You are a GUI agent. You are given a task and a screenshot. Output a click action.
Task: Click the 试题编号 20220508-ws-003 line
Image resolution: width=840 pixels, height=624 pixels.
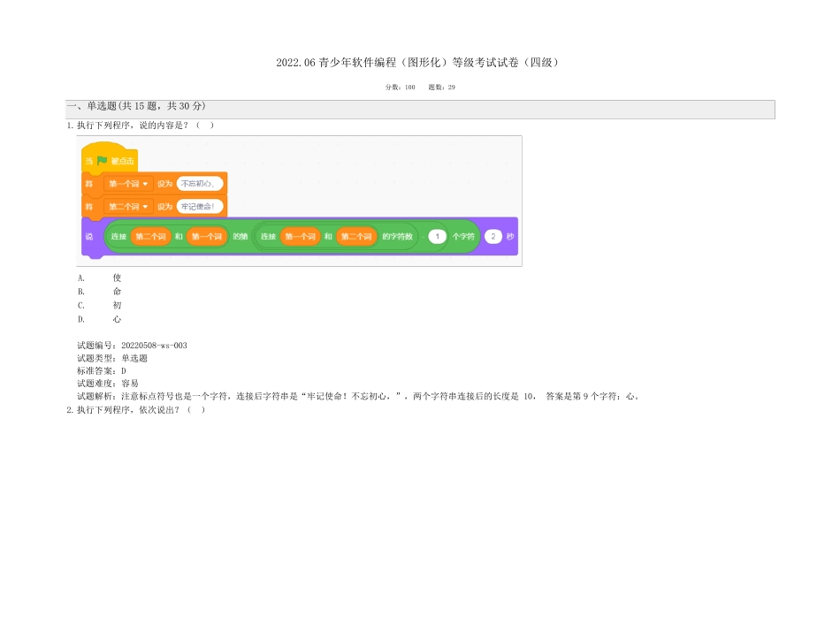pos(132,346)
